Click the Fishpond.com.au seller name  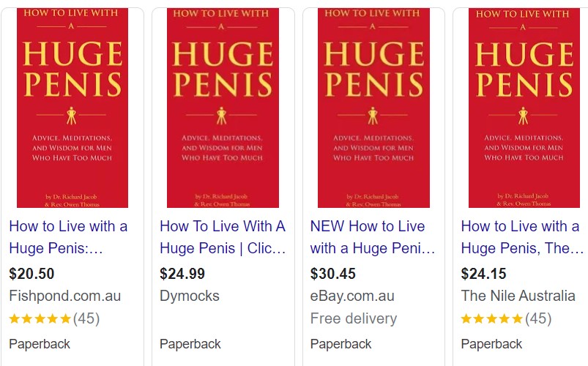coord(65,296)
